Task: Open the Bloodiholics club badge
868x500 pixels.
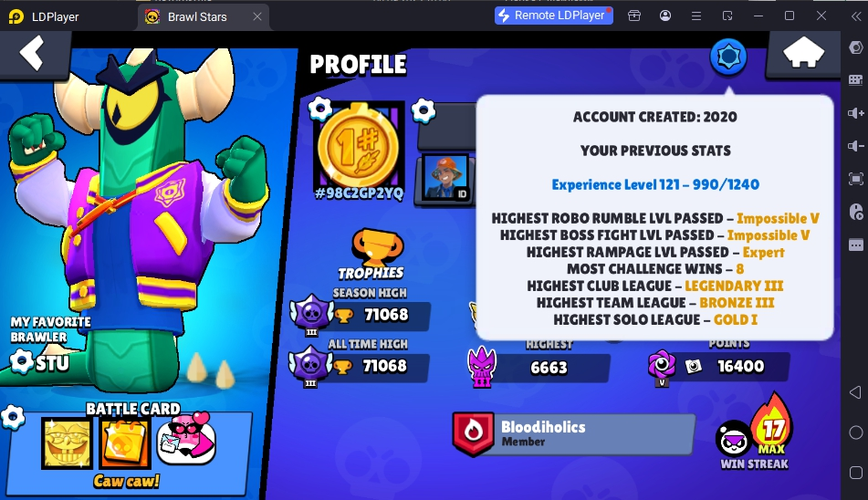Action: coord(474,433)
